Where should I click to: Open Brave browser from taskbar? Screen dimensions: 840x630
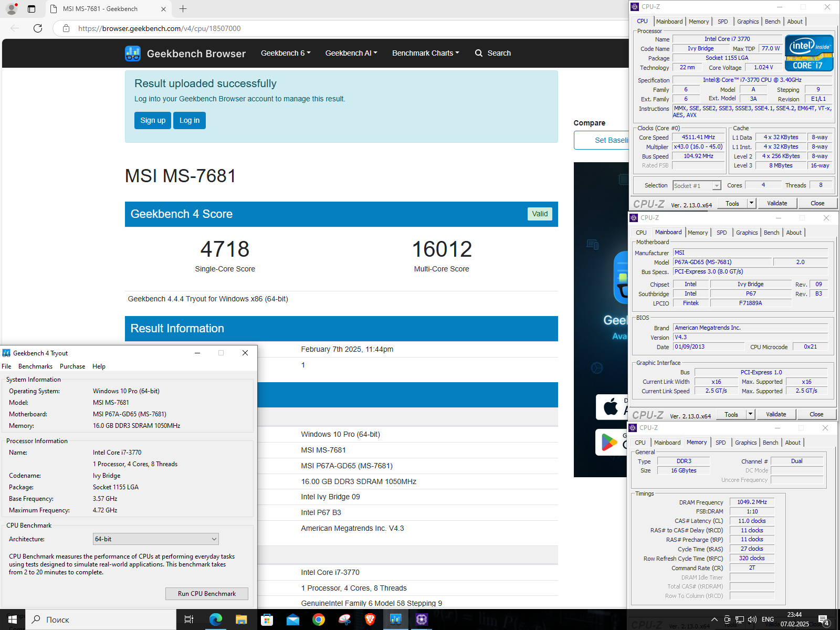point(370,619)
